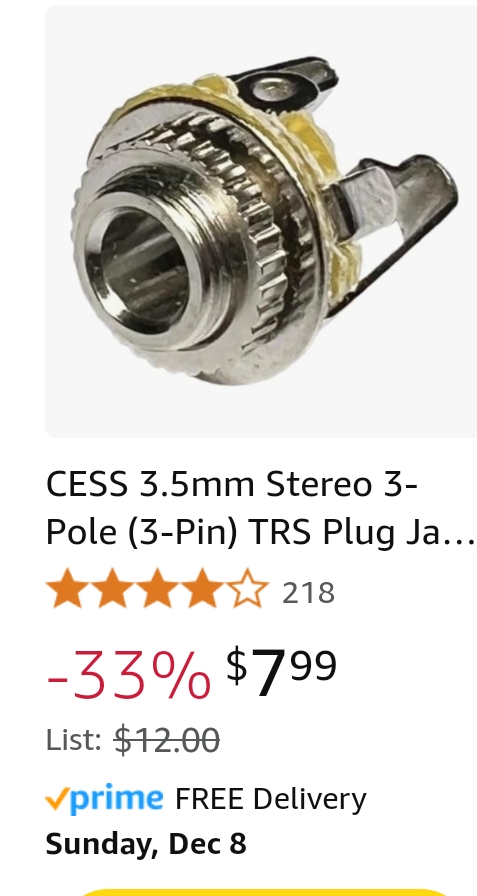Viewport: 477px width, 896px height.
Task: Click the Sunday, Dec 8 delivery date
Action: [x=146, y=843]
